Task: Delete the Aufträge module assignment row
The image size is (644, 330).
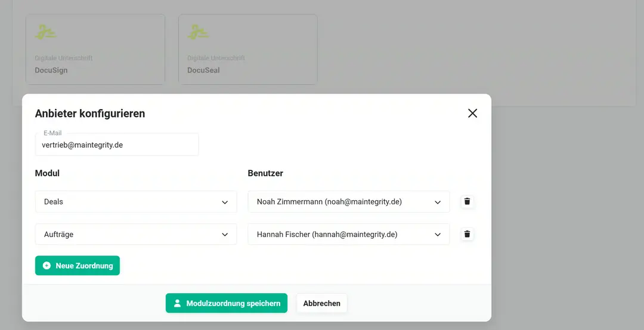Action: point(467,234)
